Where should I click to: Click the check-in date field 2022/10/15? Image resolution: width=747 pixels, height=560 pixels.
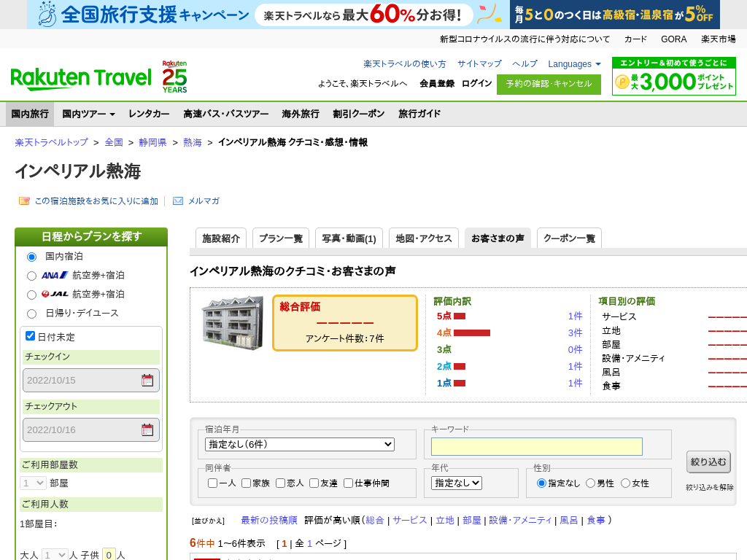tap(91, 380)
